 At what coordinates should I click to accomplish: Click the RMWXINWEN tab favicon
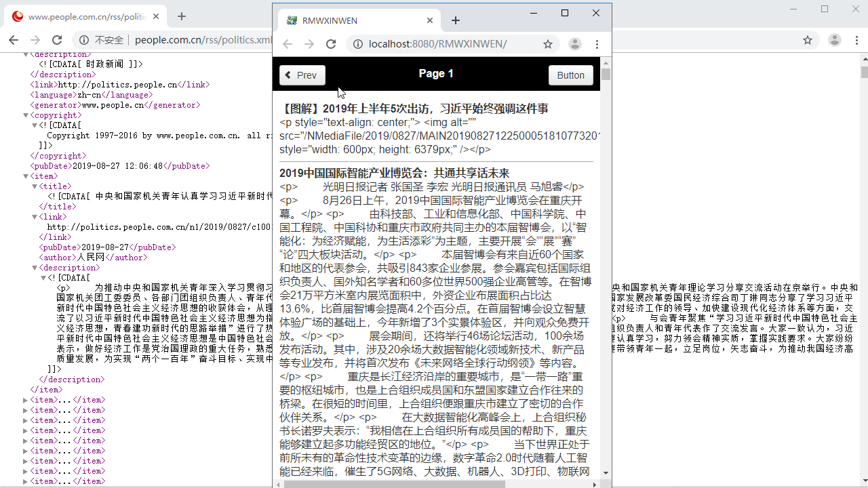coord(292,20)
